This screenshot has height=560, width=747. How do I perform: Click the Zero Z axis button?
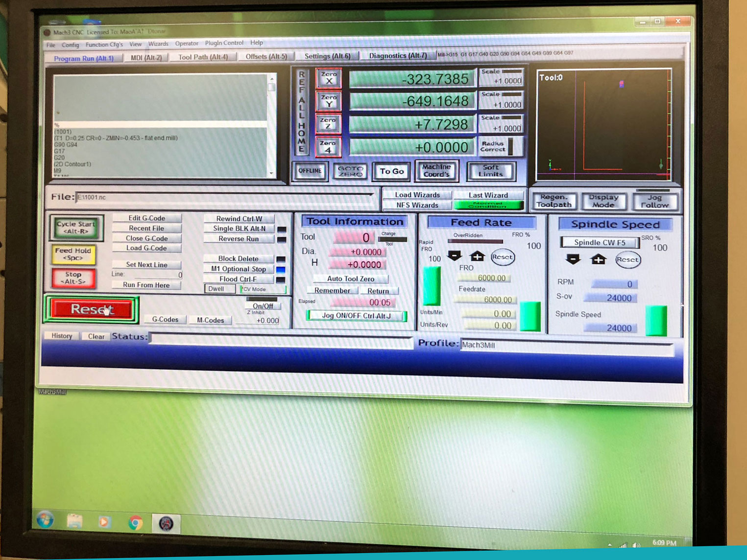(x=328, y=123)
